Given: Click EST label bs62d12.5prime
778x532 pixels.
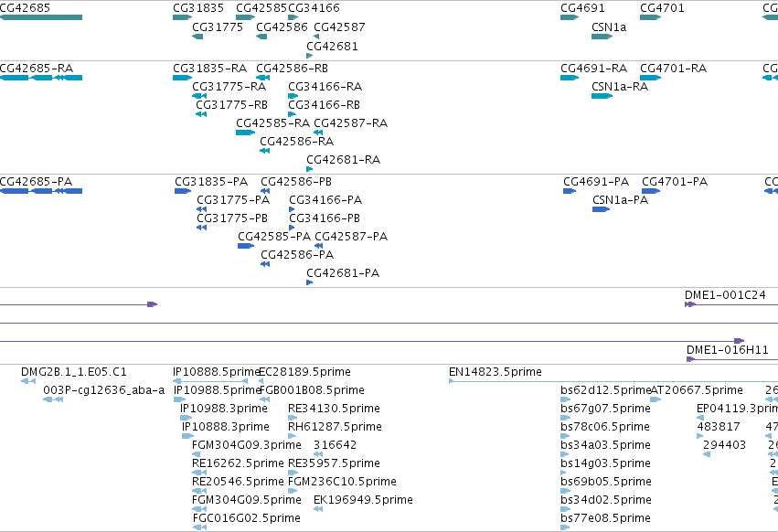Looking at the screenshot, I should pos(605,390).
